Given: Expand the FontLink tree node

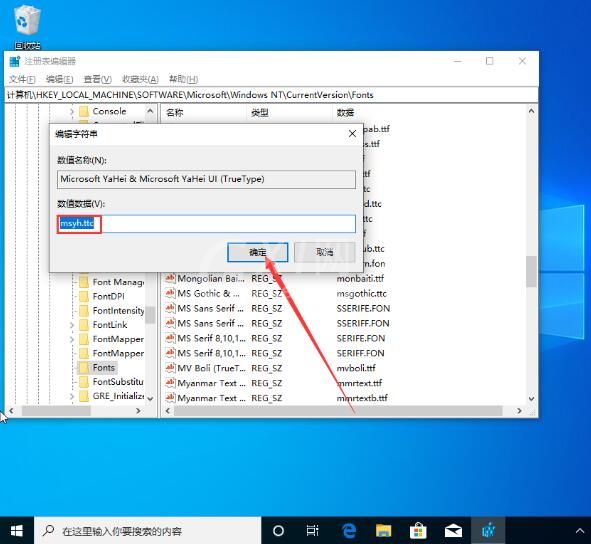Looking at the screenshot, I should point(72,325).
